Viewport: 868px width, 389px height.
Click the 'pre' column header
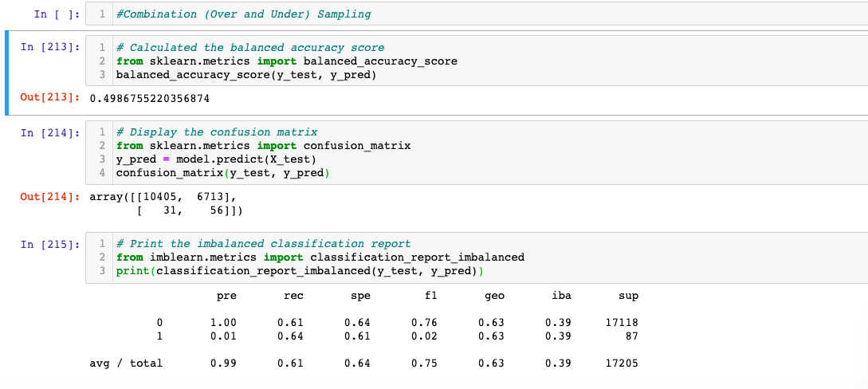pos(226,296)
